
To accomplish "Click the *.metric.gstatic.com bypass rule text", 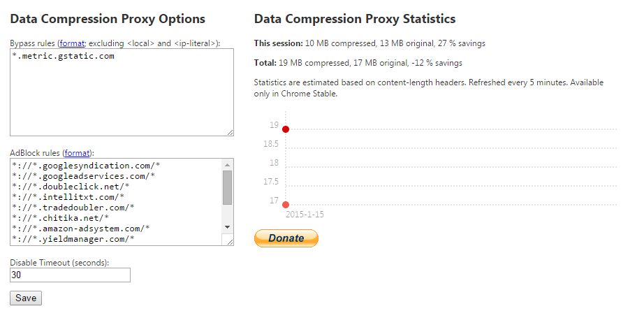I will click(x=64, y=56).
